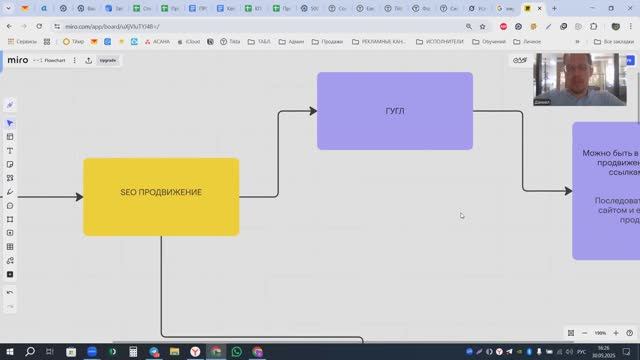Click the taskbar Search magnifier
The width and height of the screenshot is (640, 360).
click(30, 351)
